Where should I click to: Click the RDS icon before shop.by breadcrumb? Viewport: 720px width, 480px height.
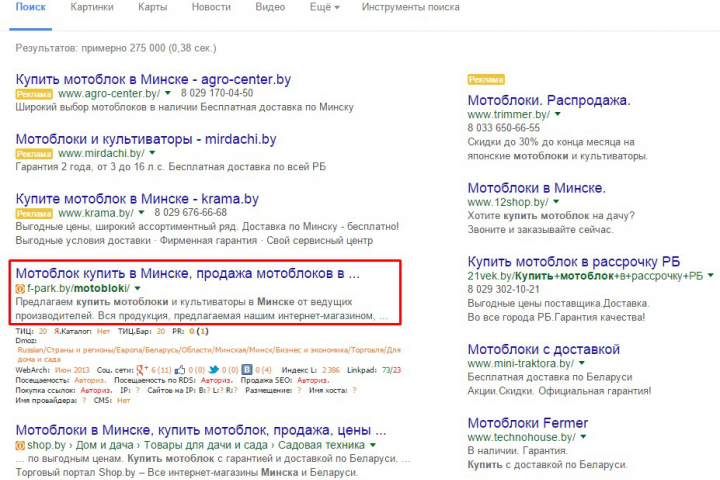coord(20,446)
